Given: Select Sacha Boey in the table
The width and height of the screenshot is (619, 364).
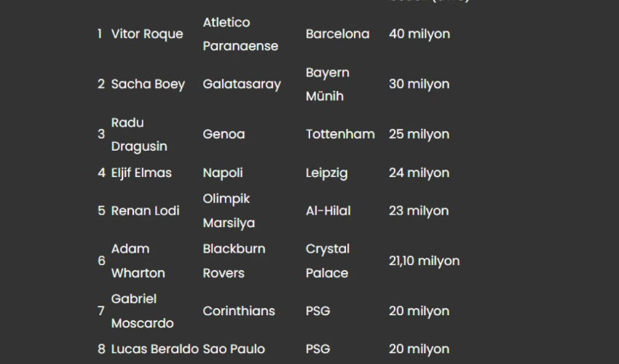Looking at the screenshot, I should [148, 84].
